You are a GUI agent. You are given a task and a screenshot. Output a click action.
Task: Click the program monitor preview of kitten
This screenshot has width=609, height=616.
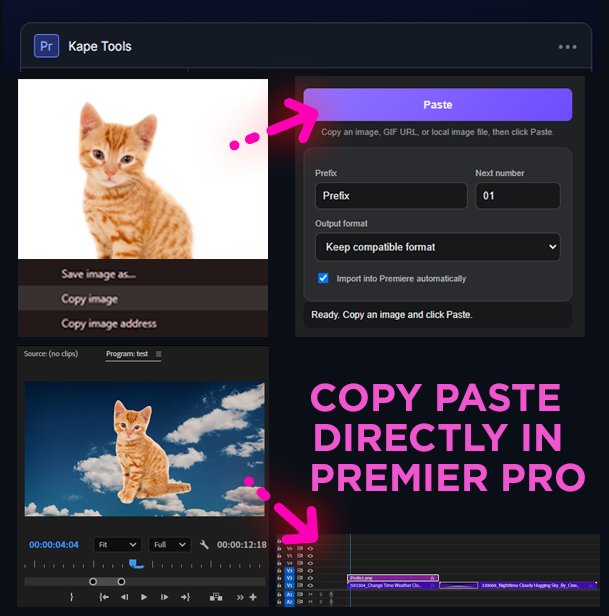coord(145,449)
